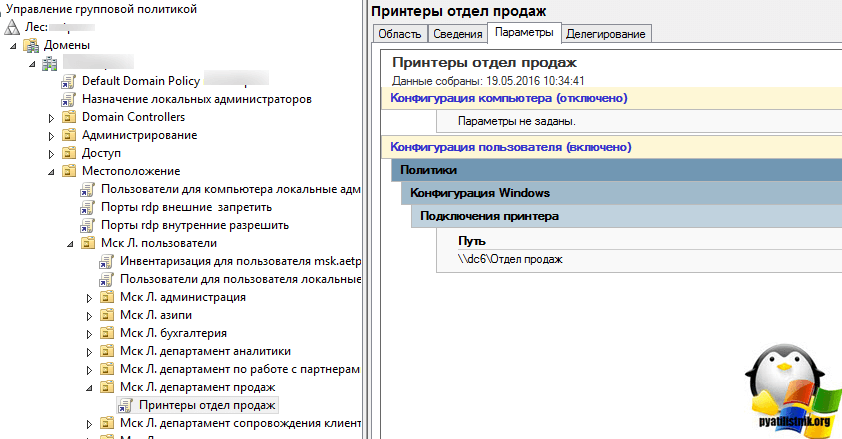The image size is (842, 439).
Task: Click the Домены folder icon
Action: click(32, 45)
